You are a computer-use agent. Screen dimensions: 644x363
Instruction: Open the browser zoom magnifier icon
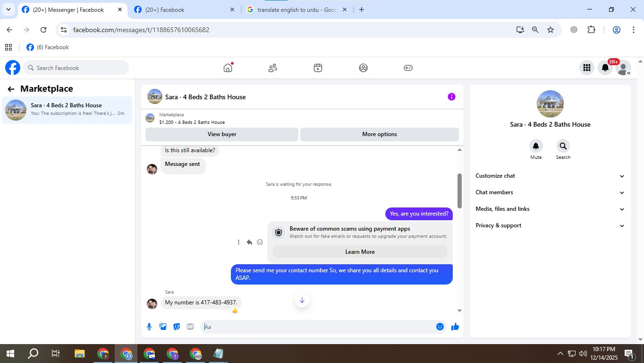click(x=535, y=30)
